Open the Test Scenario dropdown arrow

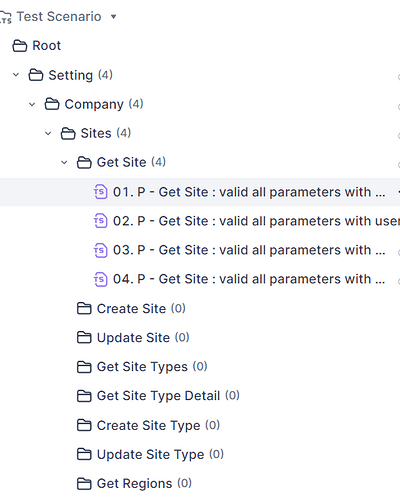click(x=113, y=17)
